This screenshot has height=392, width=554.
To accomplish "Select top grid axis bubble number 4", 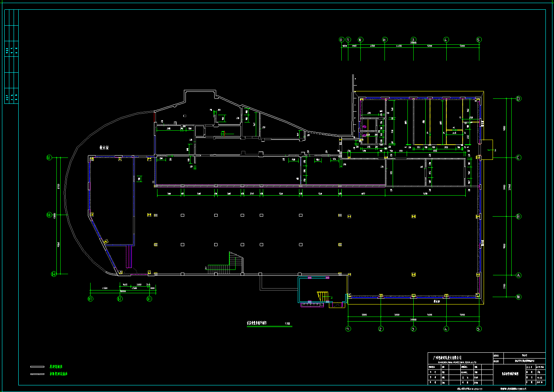I will pyautogui.click(x=446, y=40).
